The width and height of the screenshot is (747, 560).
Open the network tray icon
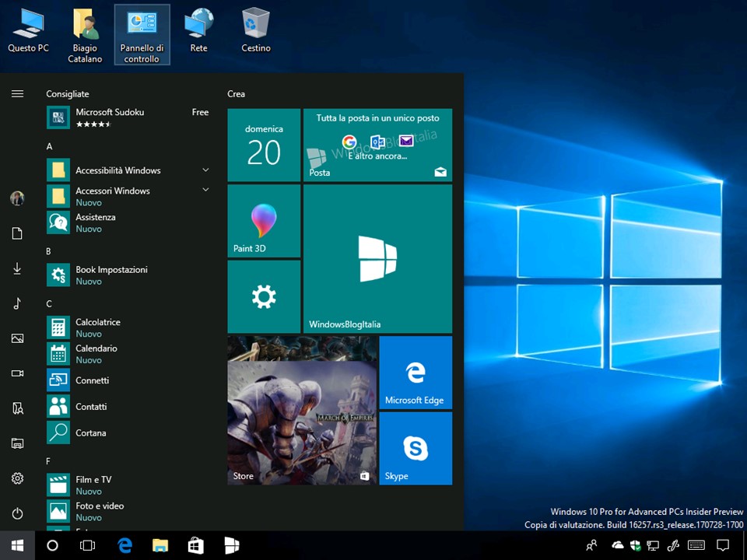click(653, 545)
